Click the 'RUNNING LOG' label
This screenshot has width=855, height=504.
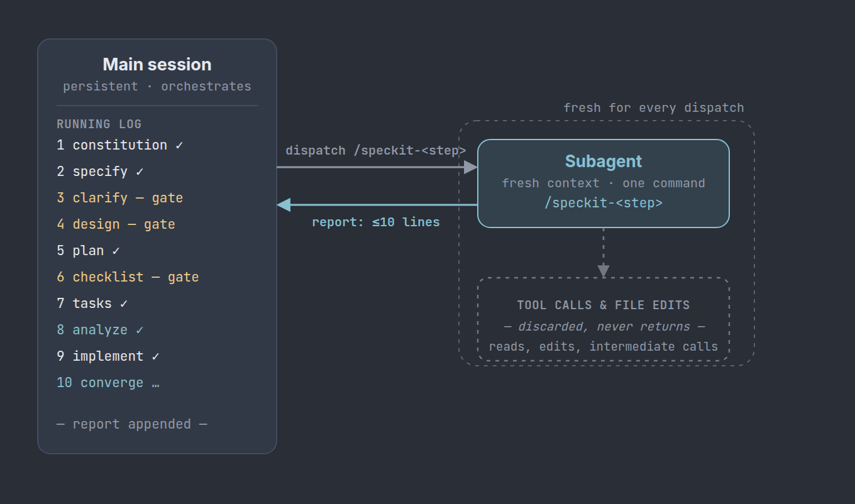99,124
